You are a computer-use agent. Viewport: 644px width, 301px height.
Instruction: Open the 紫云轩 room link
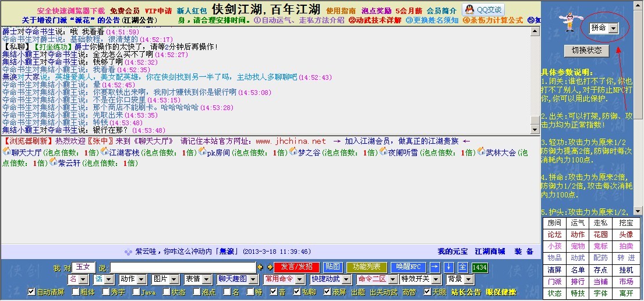click(69, 163)
